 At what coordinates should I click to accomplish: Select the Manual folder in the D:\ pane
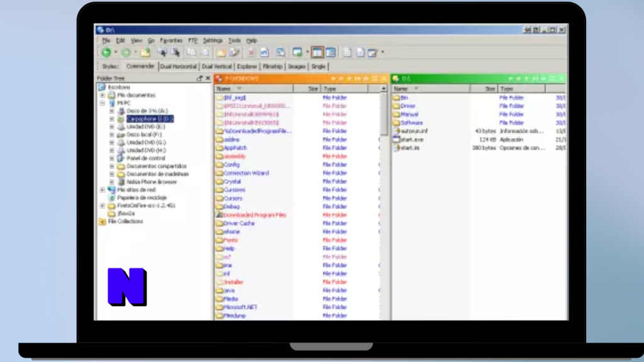tap(409, 114)
